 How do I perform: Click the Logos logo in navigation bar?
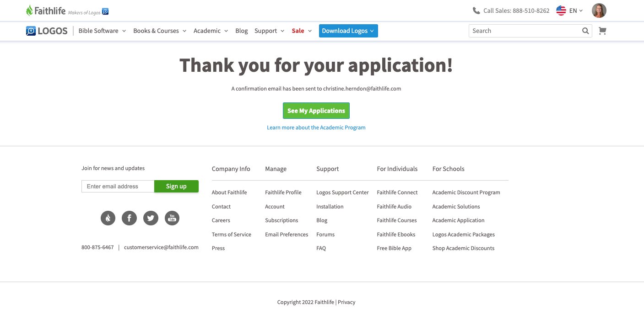point(47,31)
